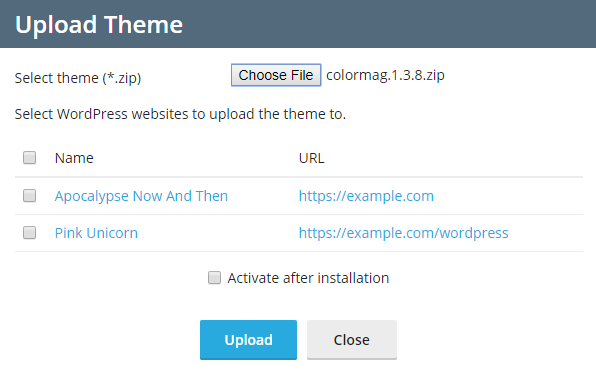Click the Upload Theme dialog title
This screenshot has height=388, width=596.
99,25
